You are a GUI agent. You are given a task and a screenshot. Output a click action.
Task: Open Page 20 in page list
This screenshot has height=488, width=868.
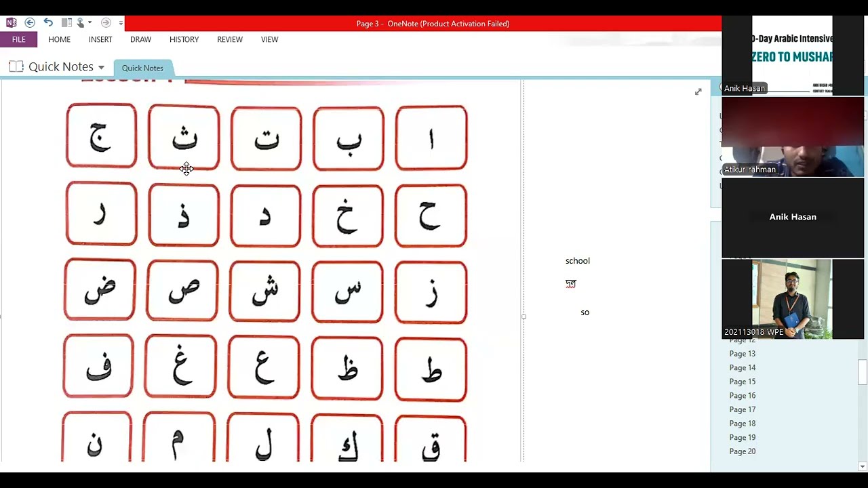742,451
